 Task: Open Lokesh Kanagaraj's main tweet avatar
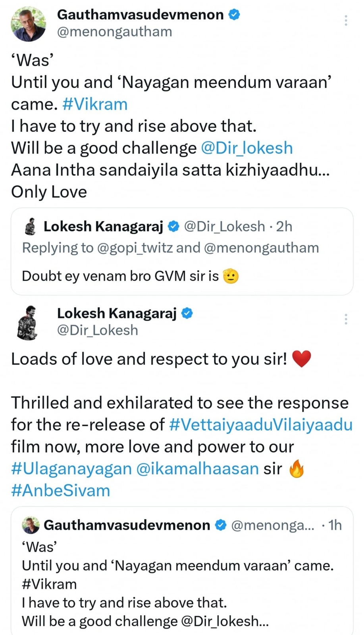[28, 322]
